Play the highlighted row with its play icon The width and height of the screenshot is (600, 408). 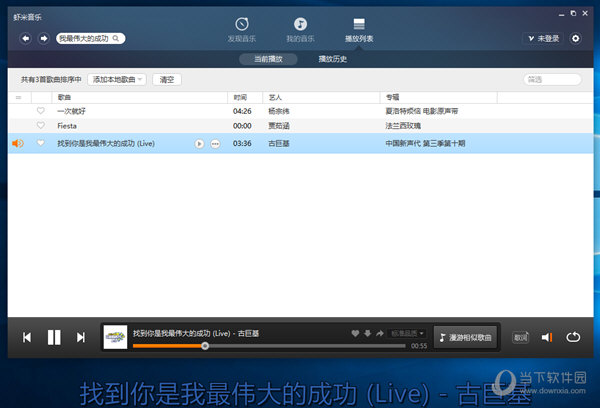[199, 144]
